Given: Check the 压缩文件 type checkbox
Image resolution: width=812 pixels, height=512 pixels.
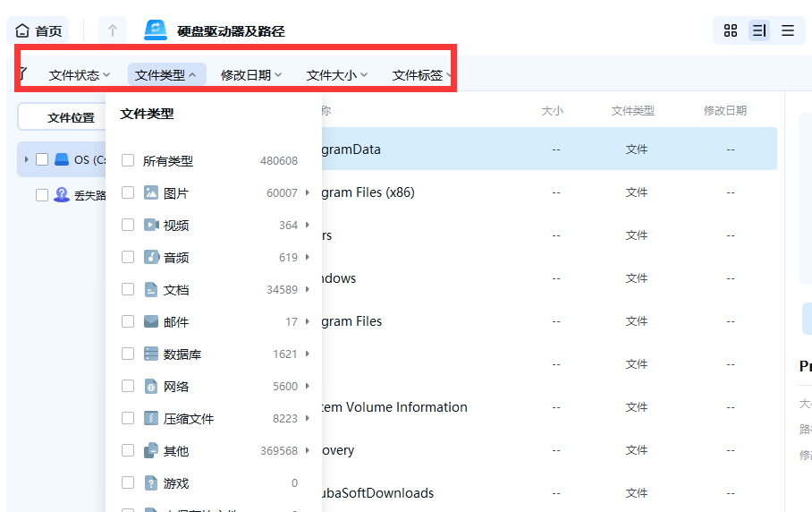Looking at the screenshot, I should coord(128,418).
